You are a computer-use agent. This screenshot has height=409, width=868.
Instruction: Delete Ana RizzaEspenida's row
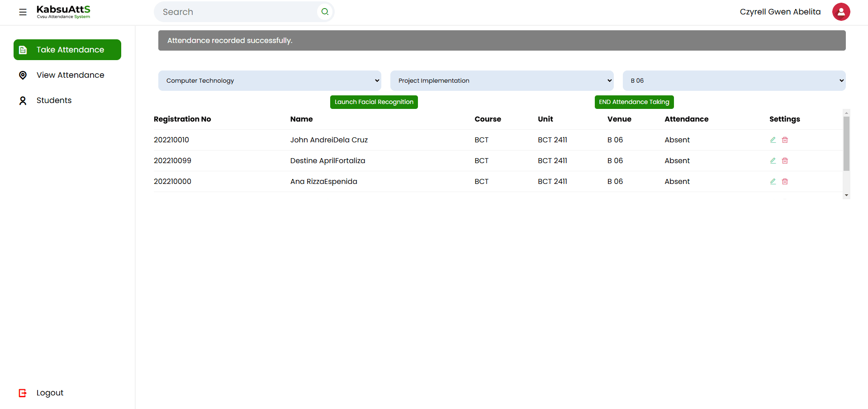(785, 182)
